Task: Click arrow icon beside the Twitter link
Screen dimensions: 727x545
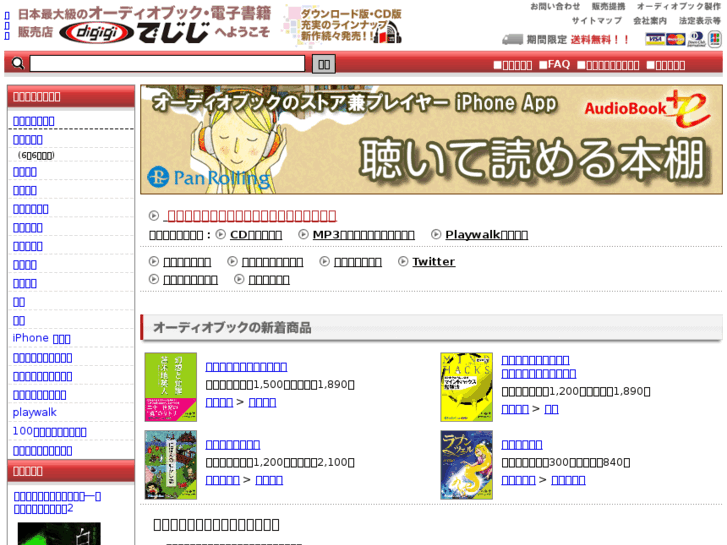Action: click(x=403, y=262)
